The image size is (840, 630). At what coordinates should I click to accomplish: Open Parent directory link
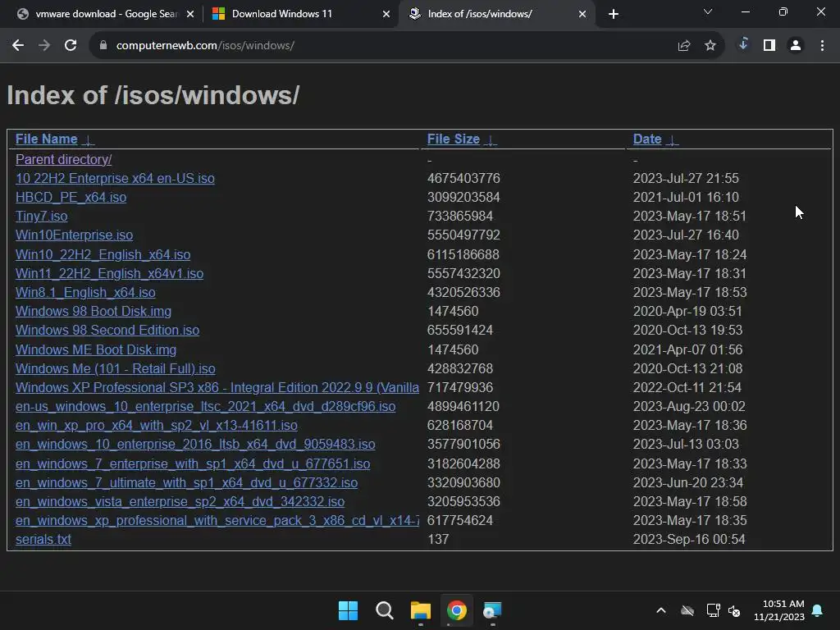point(64,160)
